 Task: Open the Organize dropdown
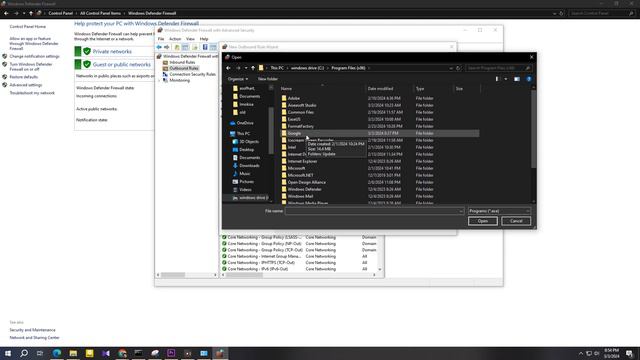tap(238, 79)
